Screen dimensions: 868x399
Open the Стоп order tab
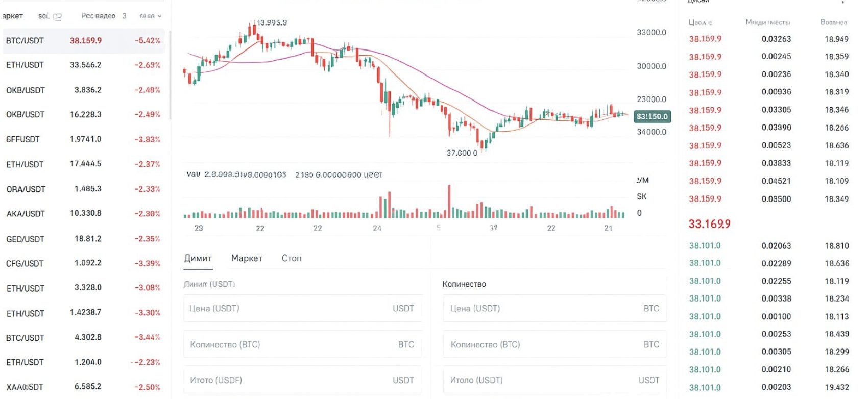pos(291,258)
